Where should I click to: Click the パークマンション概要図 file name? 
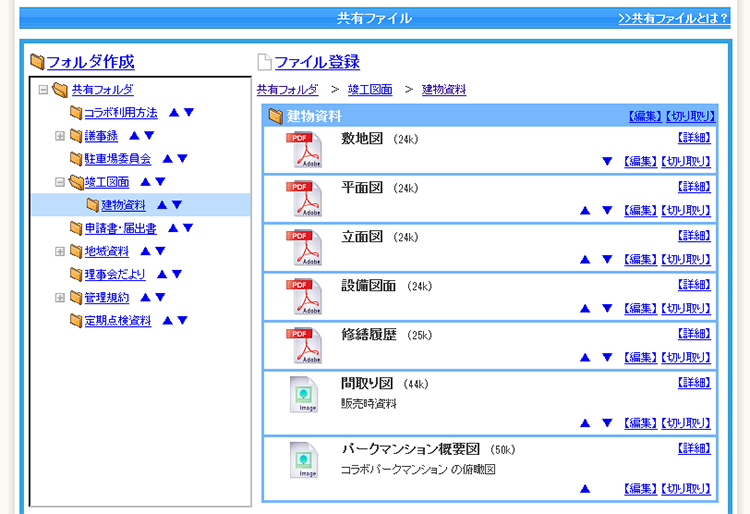(410, 449)
